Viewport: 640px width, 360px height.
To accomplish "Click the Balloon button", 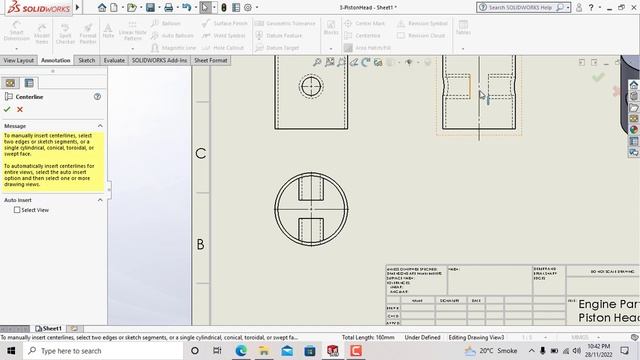I will point(166,24).
